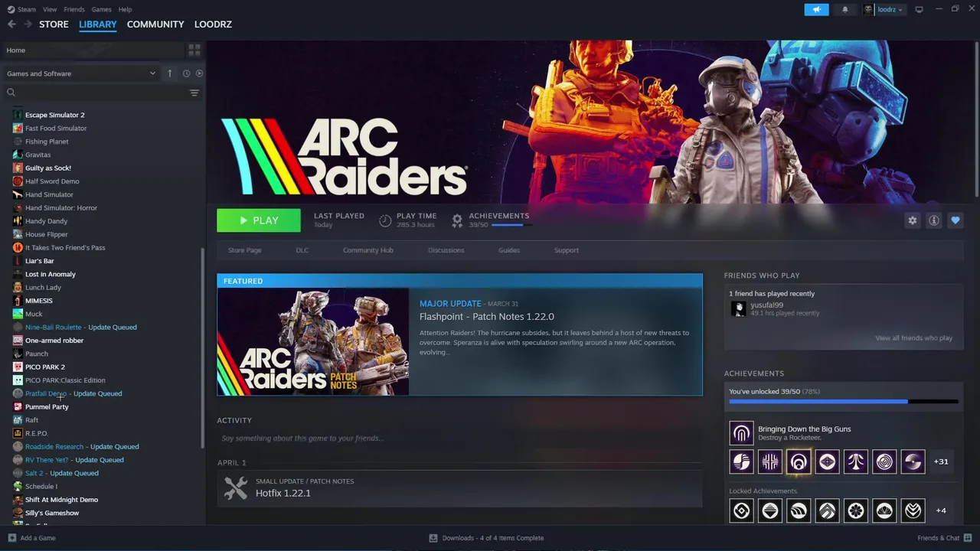Open the Downloads status bar entry
This screenshot has width=980, height=551.
click(487, 538)
